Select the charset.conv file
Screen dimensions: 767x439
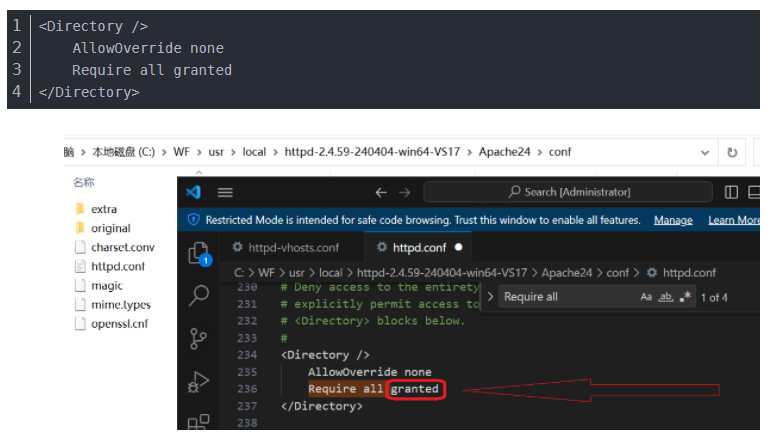[x=122, y=247]
